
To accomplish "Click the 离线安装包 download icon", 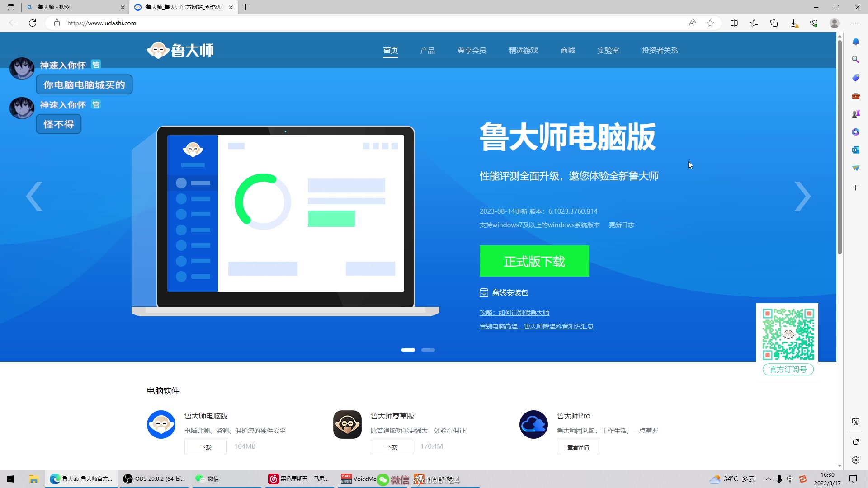I will [484, 293].
